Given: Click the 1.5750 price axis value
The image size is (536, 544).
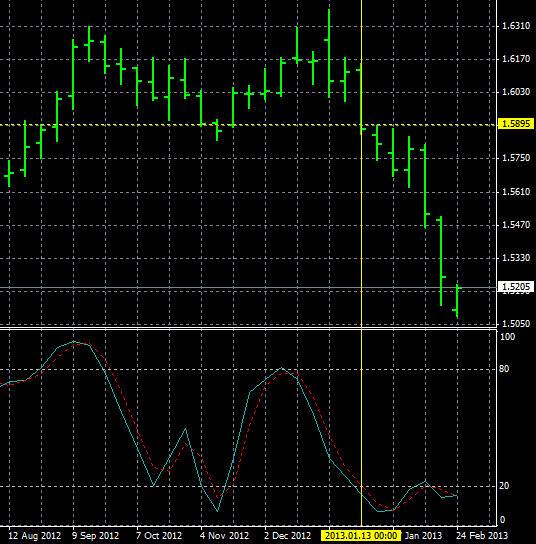Looking at the screenshot, I should pyautogui.click(x=516, y=158).
